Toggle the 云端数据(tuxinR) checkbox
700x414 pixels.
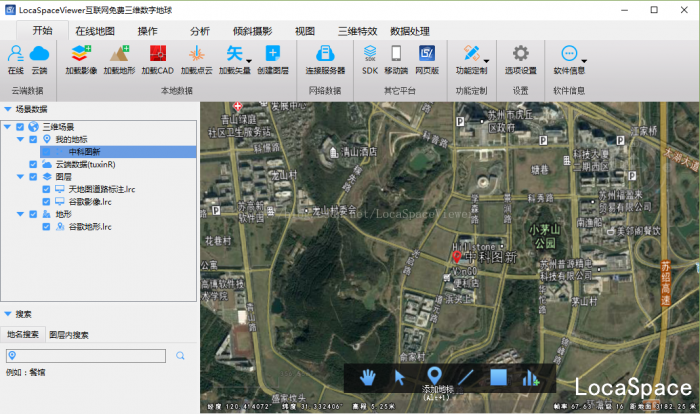pos(33,164)
